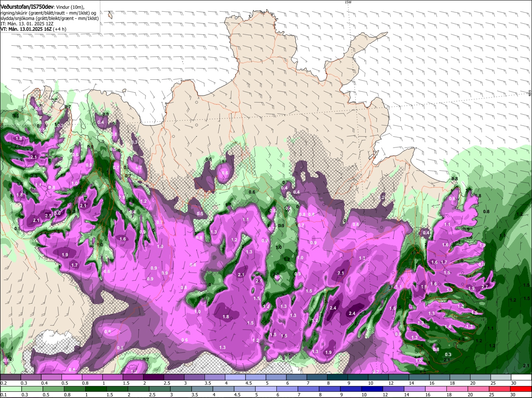Select the dark purple upper swatch between 2 and 2.5
The image size is (532, 398).
(x=154, y=378)
